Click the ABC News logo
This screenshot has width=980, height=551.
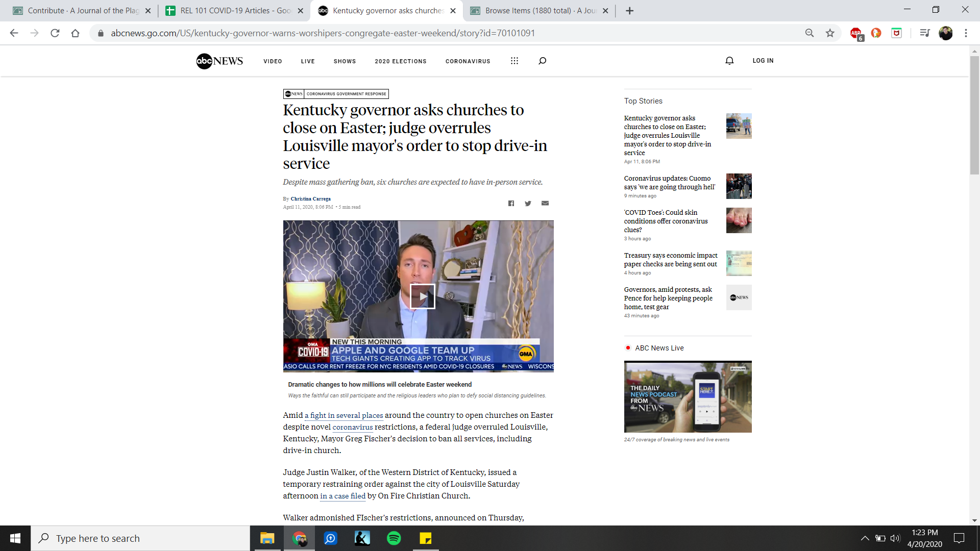click(219, 61)
